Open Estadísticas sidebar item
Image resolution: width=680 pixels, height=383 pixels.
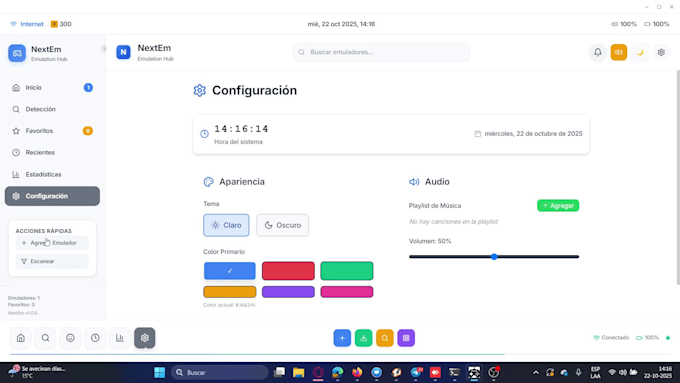[x=52, y=174]
